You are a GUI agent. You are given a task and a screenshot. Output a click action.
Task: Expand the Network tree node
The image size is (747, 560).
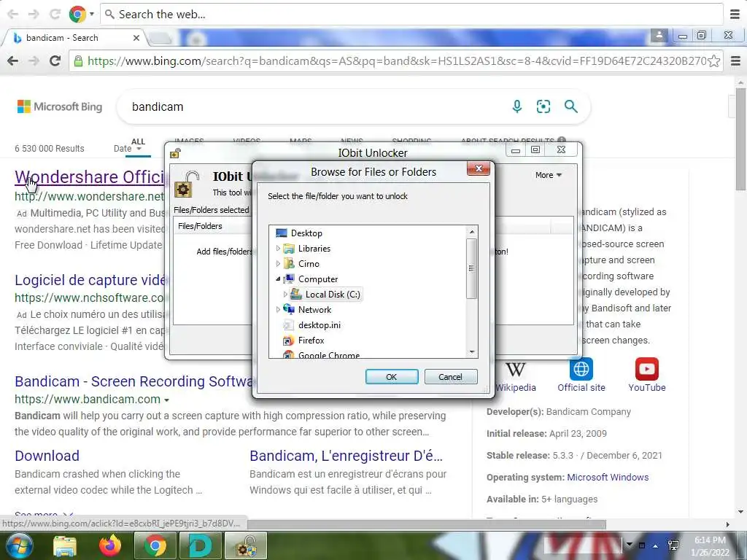click(x=278, y=309)
